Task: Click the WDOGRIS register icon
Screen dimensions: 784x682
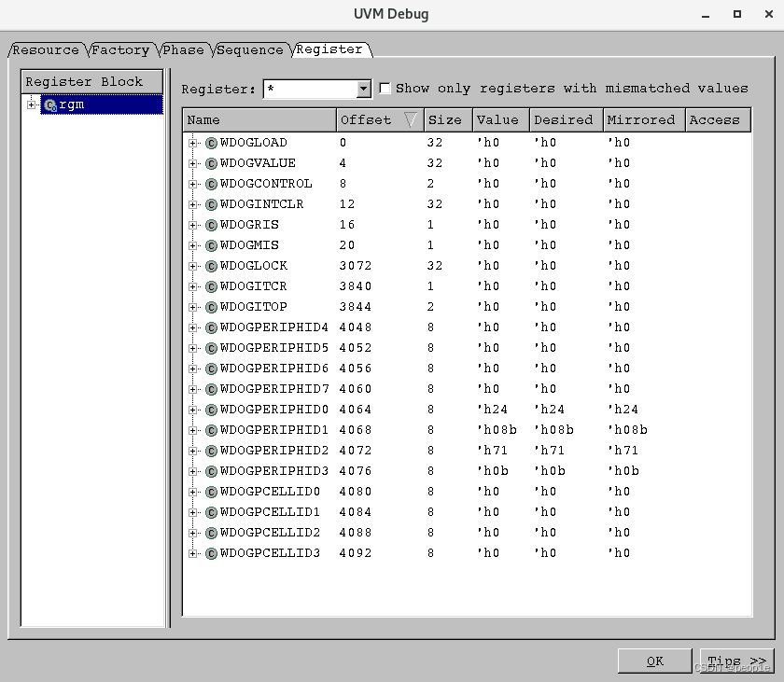Action: point(211,225)
